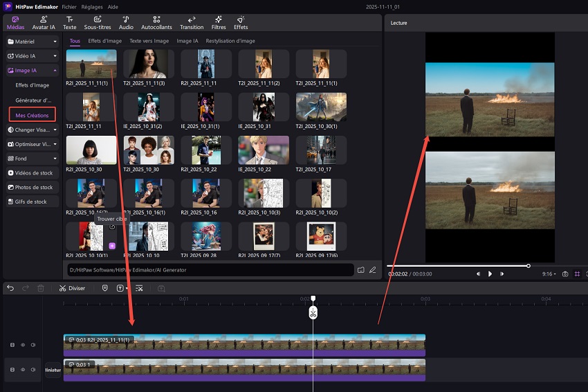Open the 9:16 aspect ratio dropdown
The width and height of the screenshot is (588, 392).
(x=549, y=274)
